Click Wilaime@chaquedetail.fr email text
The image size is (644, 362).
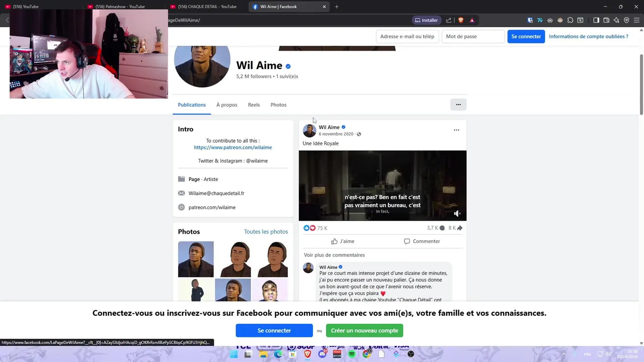(216, 193)
